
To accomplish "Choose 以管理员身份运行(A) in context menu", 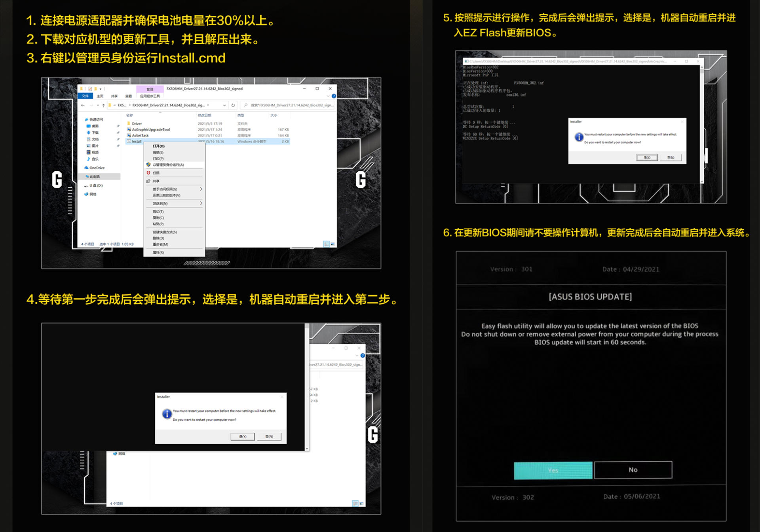I will tap(174, 165).
